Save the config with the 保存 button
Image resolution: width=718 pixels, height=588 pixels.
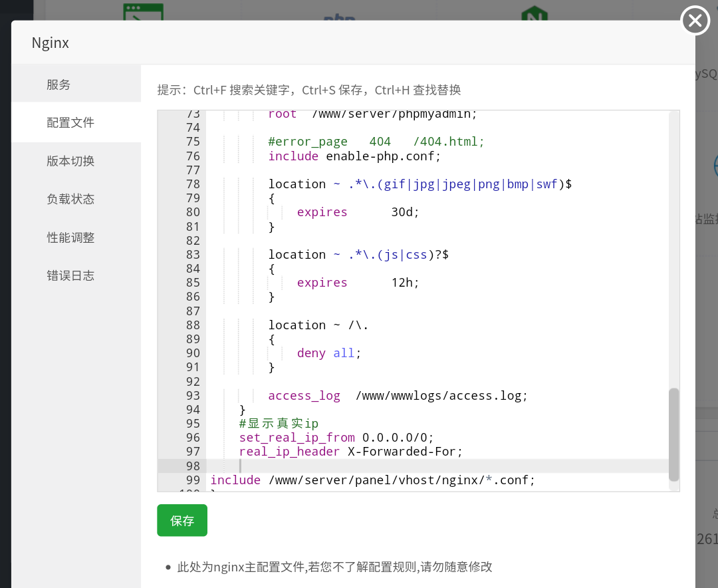pyautogui.click(x=182, y=520)
